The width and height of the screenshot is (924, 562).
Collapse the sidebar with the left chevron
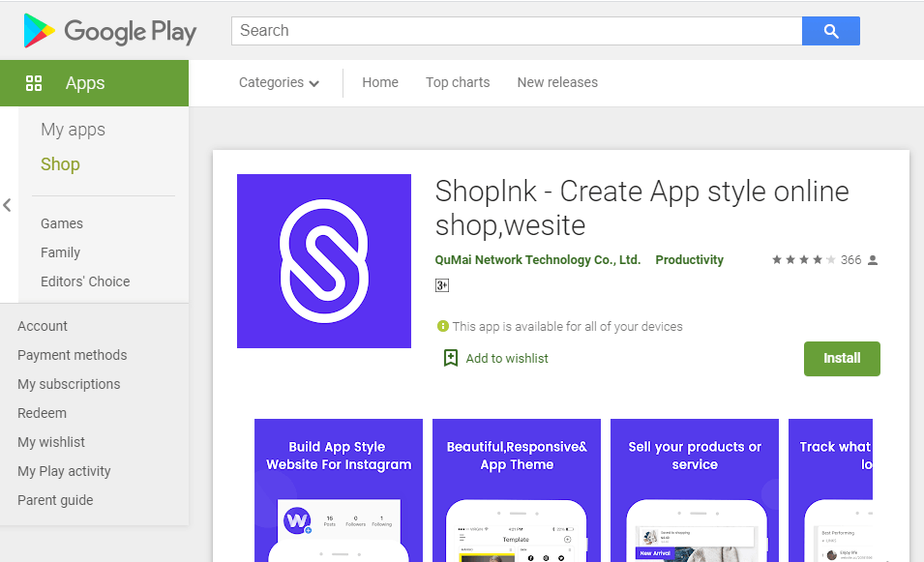coord(7,205)
